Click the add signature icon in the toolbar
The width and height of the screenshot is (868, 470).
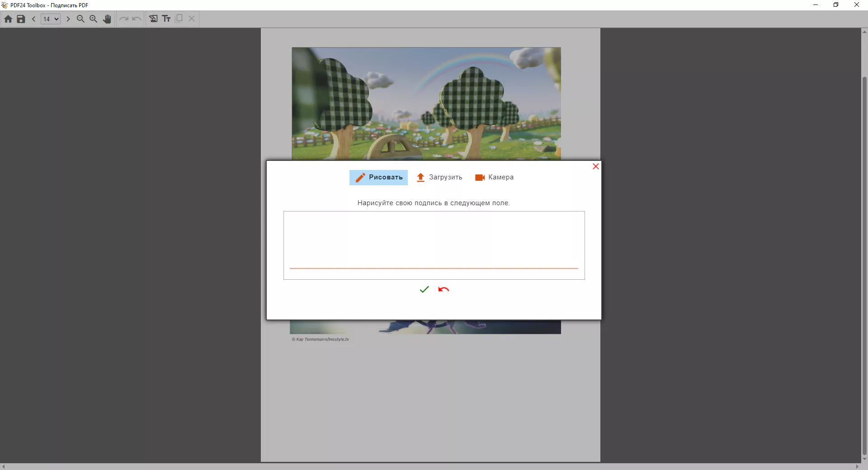click(x=154, y=19)
